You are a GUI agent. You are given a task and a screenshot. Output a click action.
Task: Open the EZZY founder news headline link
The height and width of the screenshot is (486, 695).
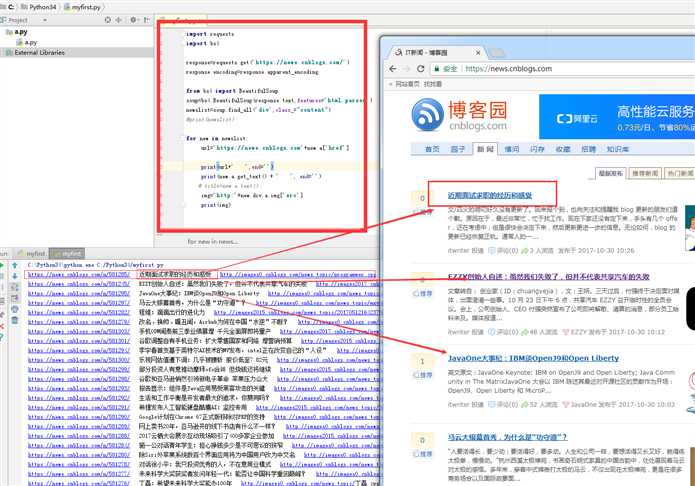548,277
